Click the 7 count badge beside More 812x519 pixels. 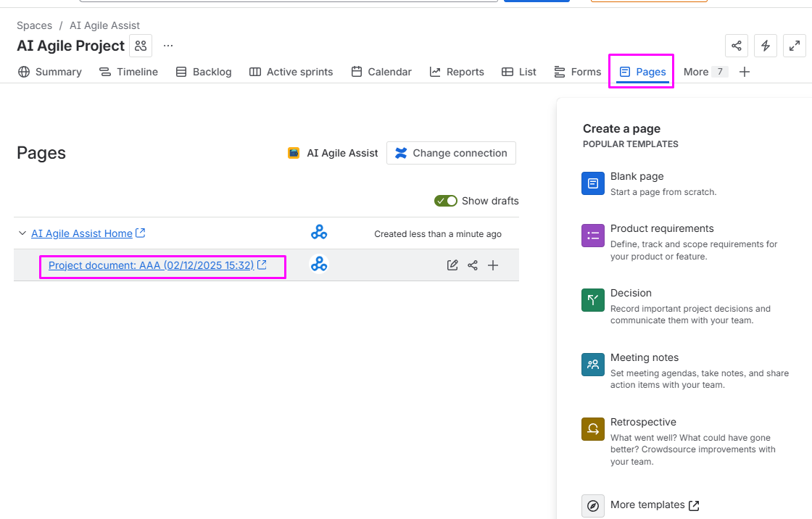click(x=720, y=72)
